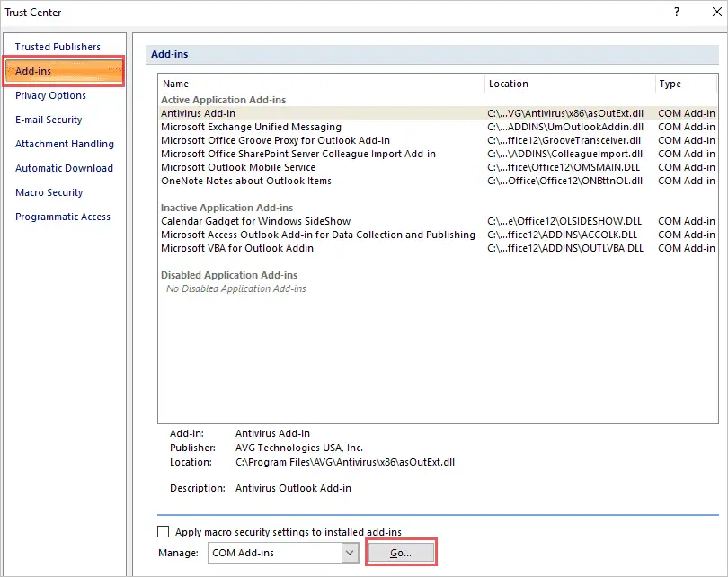Click the ACCOLK.DLL location cell
Viewport: 728px width, 577px height.
562,235
